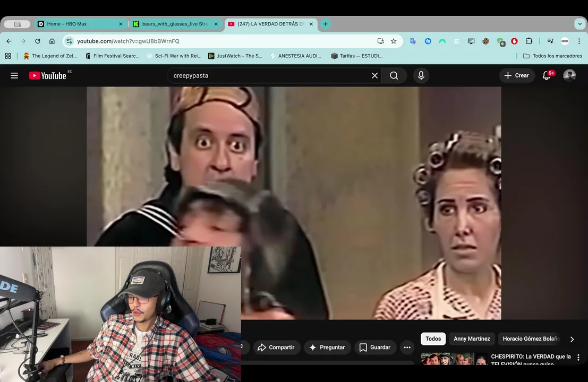Select the Todos filter chip
Image resolution: width=588 pixels, height=382 pixels.
pyautogui.click(x=433, y=338)
